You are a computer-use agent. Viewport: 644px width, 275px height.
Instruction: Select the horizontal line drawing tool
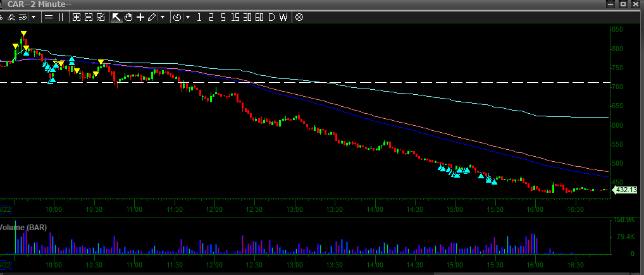point(49,17)
